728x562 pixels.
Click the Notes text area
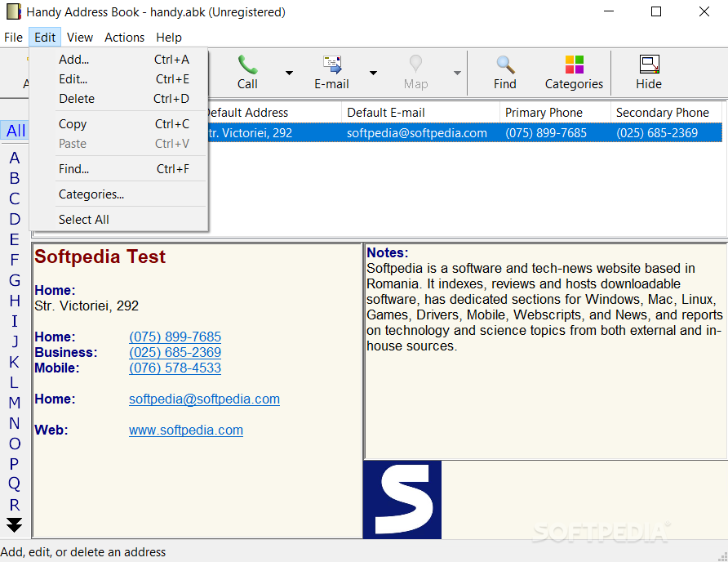(546, 351)
